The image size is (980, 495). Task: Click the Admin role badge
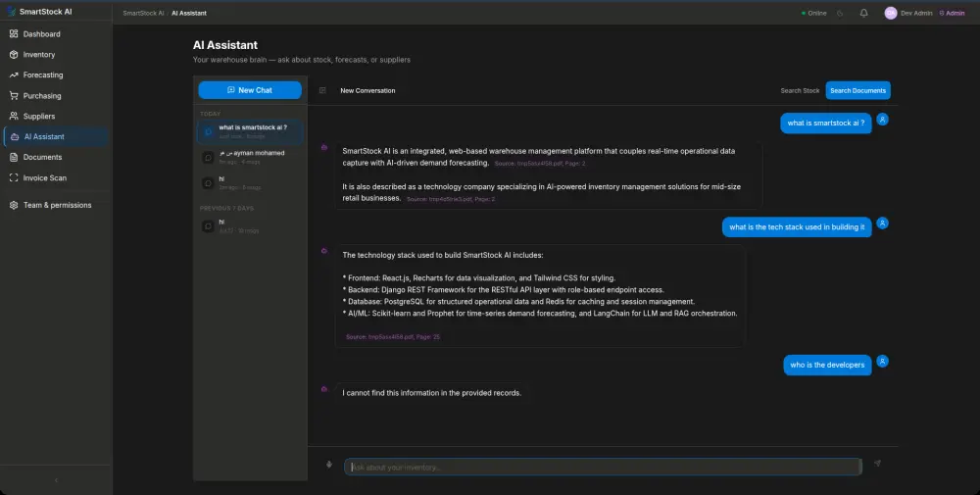[952, 13]
